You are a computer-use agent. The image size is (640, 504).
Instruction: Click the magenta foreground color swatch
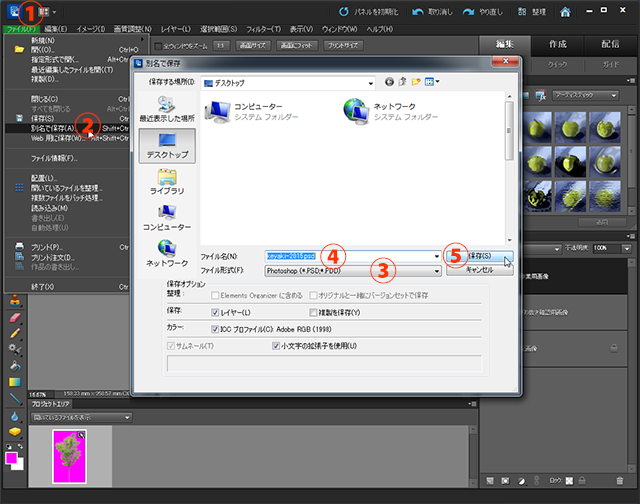click(x=11, y=458)
